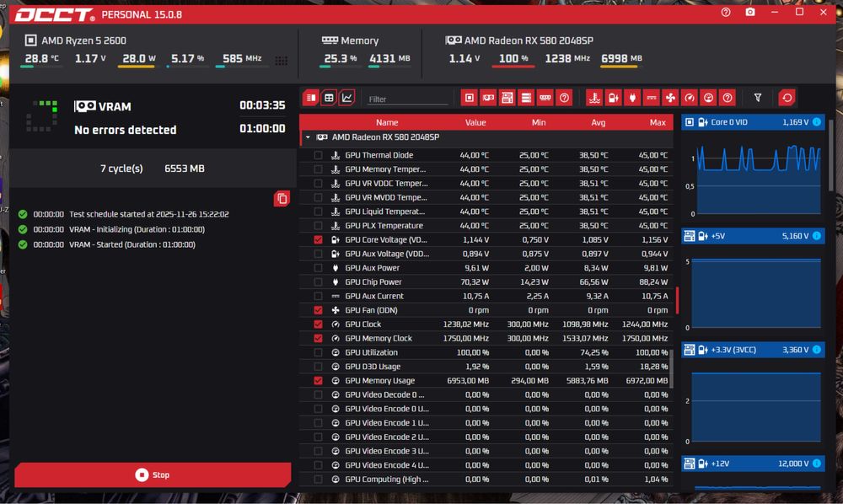
Task: Uncheck the GPU Clock checkbox
Action: [319, 324]
